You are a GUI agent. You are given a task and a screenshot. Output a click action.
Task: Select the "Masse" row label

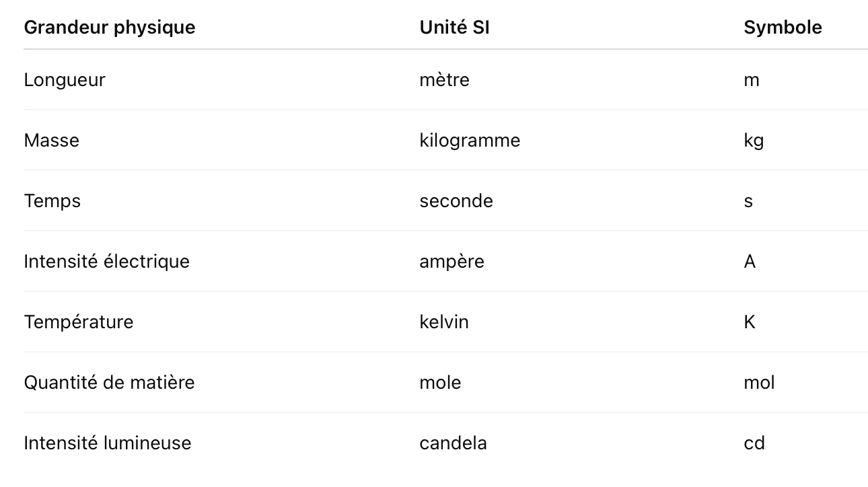(x=52, y=141)
